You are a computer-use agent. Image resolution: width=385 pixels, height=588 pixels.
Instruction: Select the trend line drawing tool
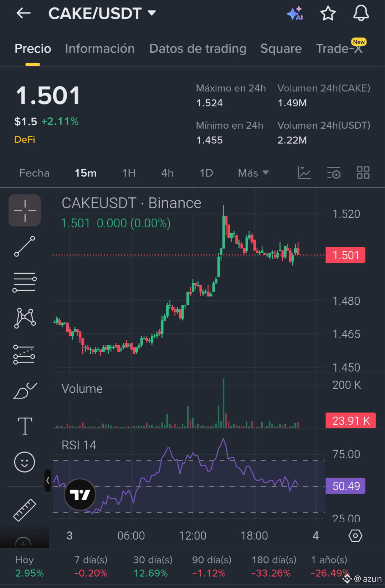[25, 246]
